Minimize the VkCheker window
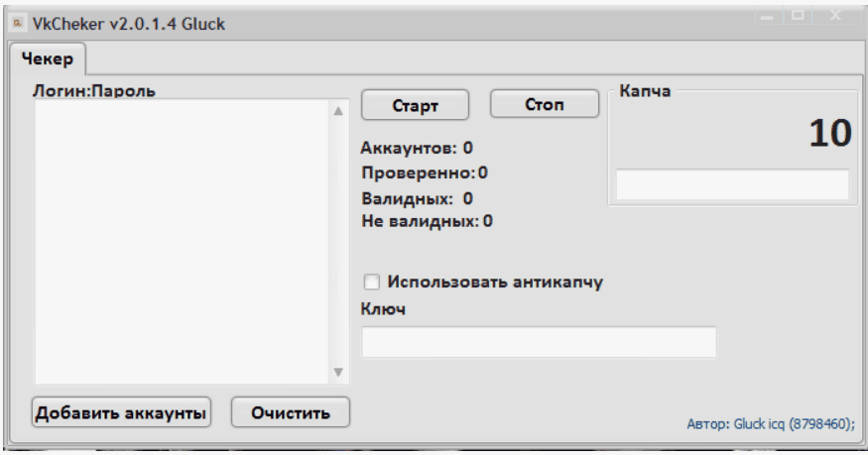 click(767, 16)
